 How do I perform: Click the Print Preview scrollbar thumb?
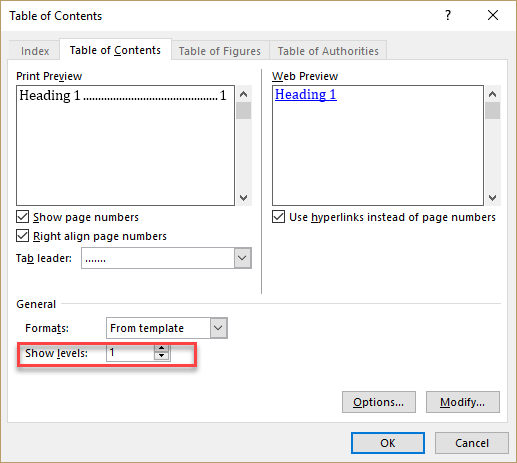[x=244, y=110]
